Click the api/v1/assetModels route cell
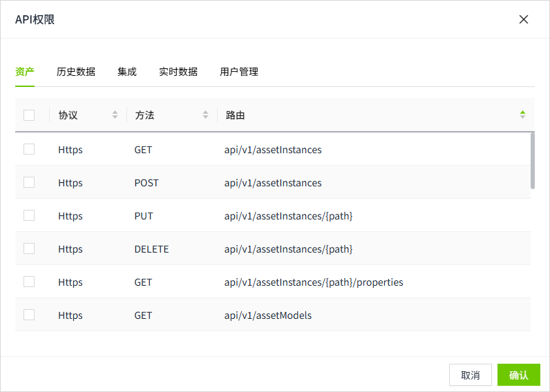The width and height of the screenshot is (550, 392). pos(268,315)
